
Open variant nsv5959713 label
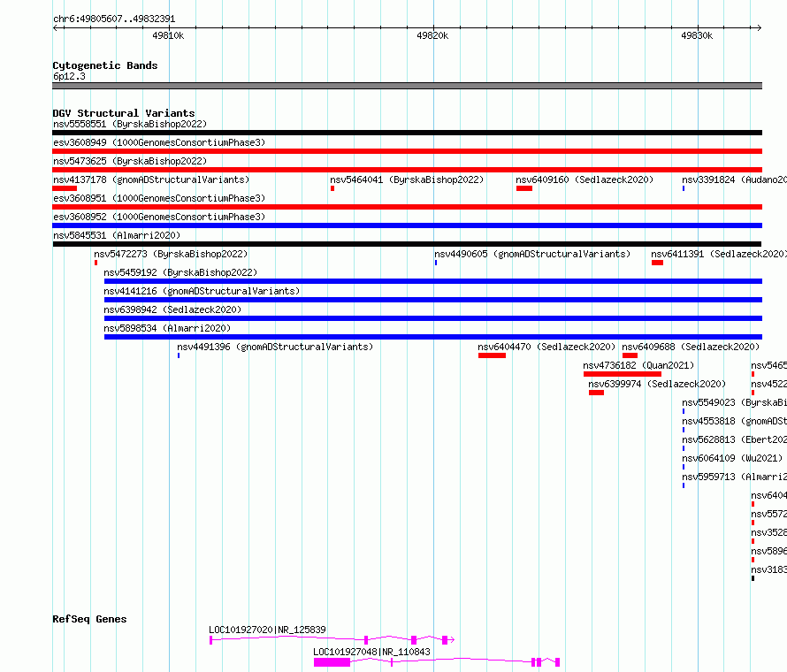click(x=734, y=477)
